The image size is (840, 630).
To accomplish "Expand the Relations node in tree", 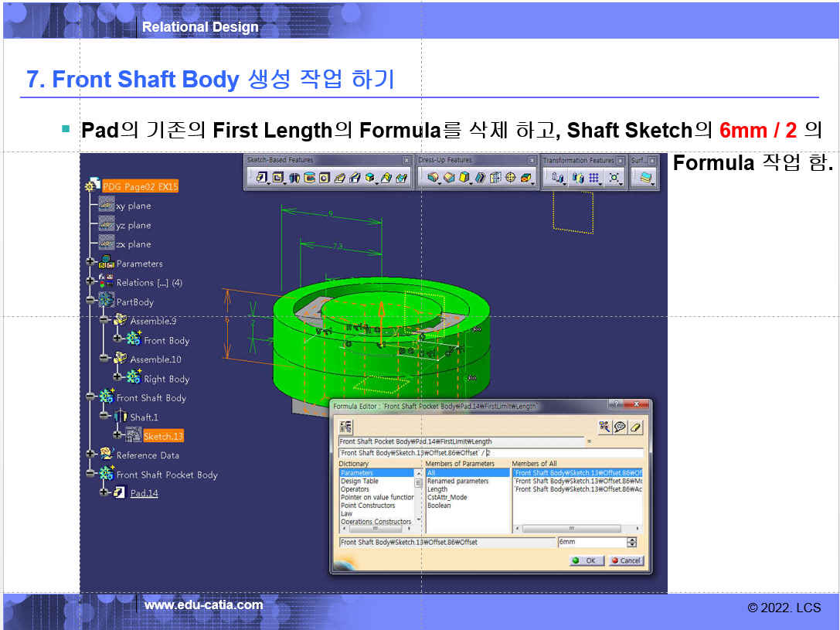I will [x=91, y=282].
